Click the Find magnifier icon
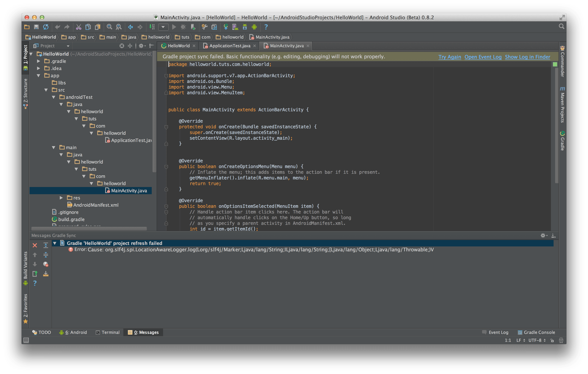Viewport: 588px width, 374px height. [109, 27]
